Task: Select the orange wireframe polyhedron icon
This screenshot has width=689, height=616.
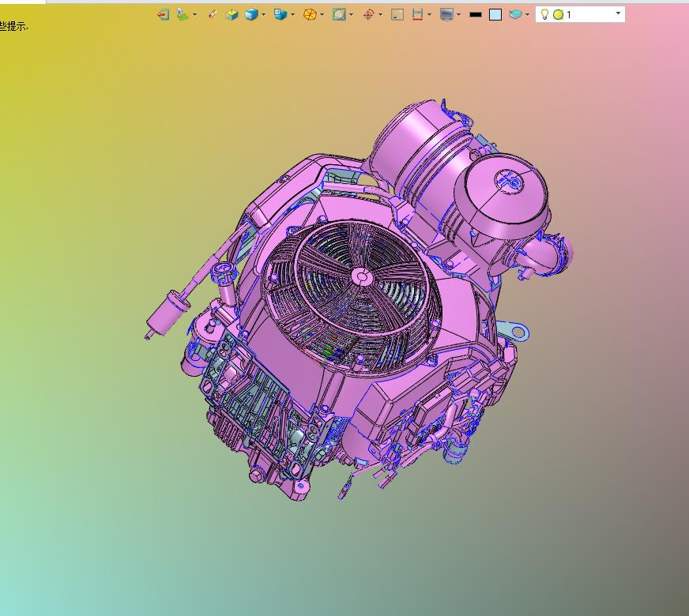Action: 310,14
